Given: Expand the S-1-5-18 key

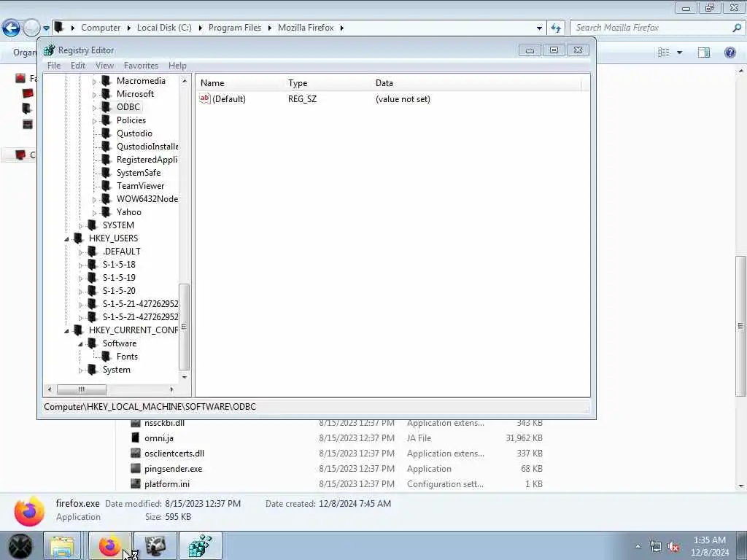Looking at the screenshot, I should tap(80, 265).
